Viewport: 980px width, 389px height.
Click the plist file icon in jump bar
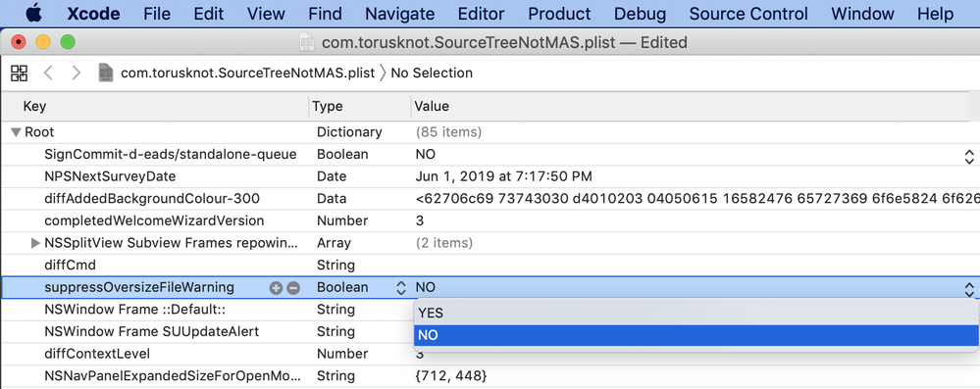coord(106,73)
